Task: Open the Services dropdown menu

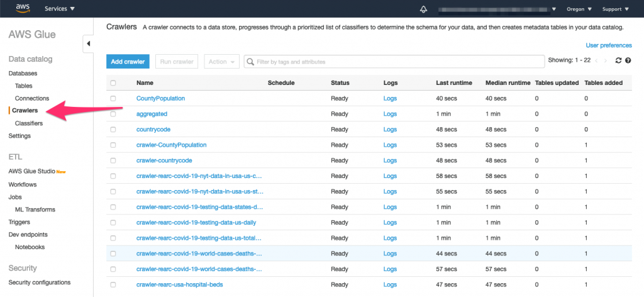Action: point(60,9)
